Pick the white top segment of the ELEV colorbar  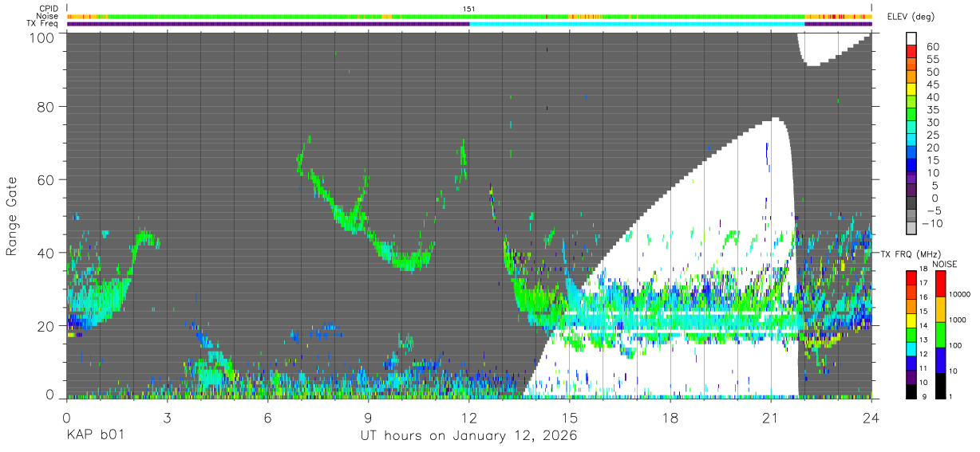coord(912,39)
